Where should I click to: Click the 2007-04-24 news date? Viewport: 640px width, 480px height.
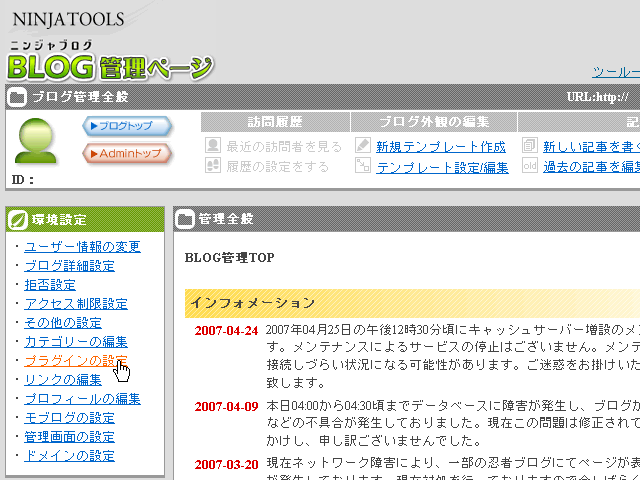click(227, 331)
